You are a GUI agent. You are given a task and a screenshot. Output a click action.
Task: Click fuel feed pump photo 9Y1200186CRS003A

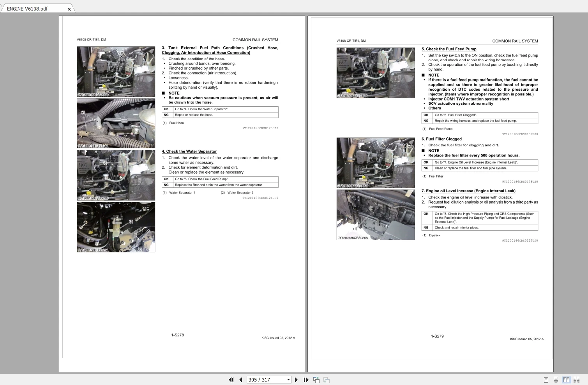coord(376,73)
